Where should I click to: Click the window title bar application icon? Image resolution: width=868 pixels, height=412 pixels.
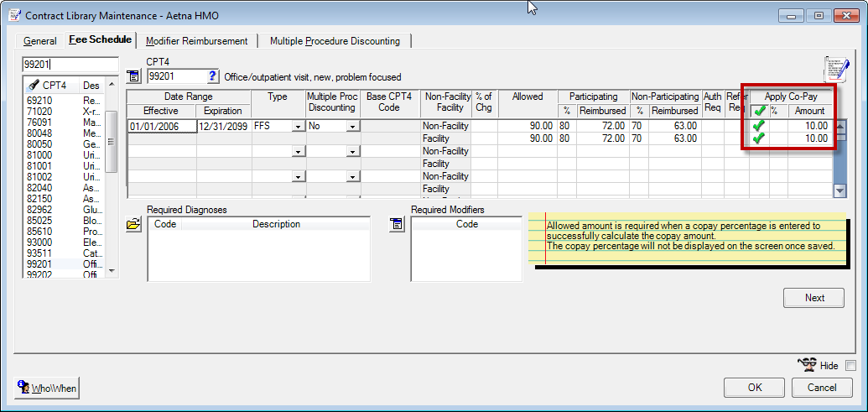(x=15, y=15)
